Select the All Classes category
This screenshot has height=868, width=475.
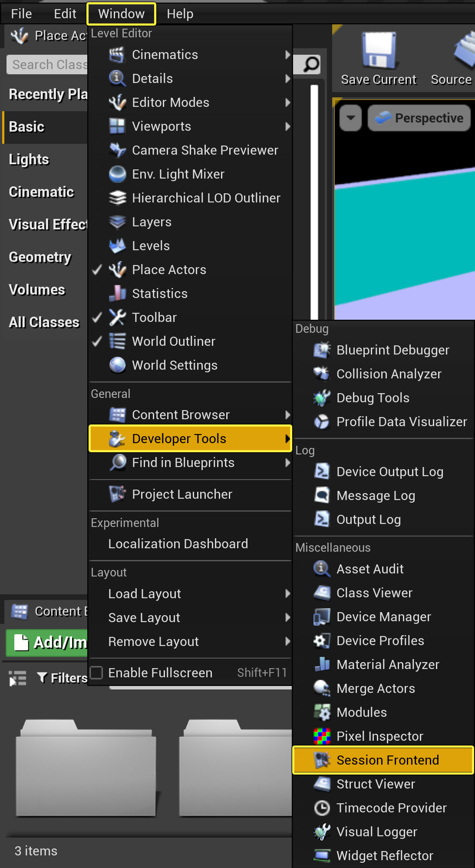(45, 322)
